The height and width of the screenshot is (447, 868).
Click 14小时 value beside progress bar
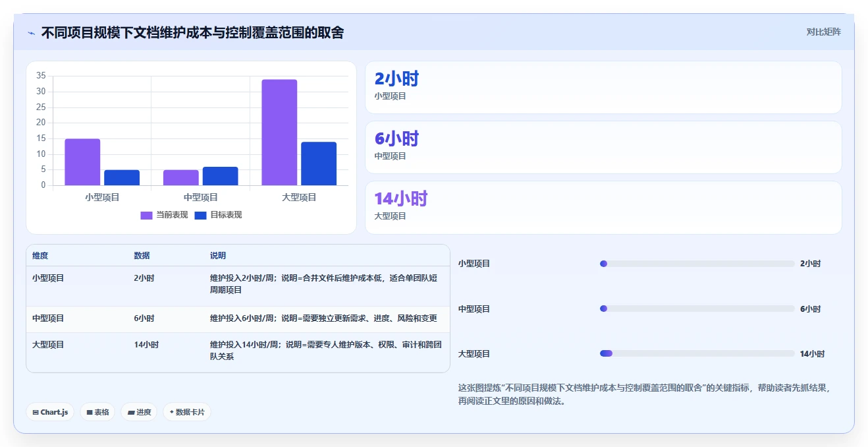(x=812, y=354)
